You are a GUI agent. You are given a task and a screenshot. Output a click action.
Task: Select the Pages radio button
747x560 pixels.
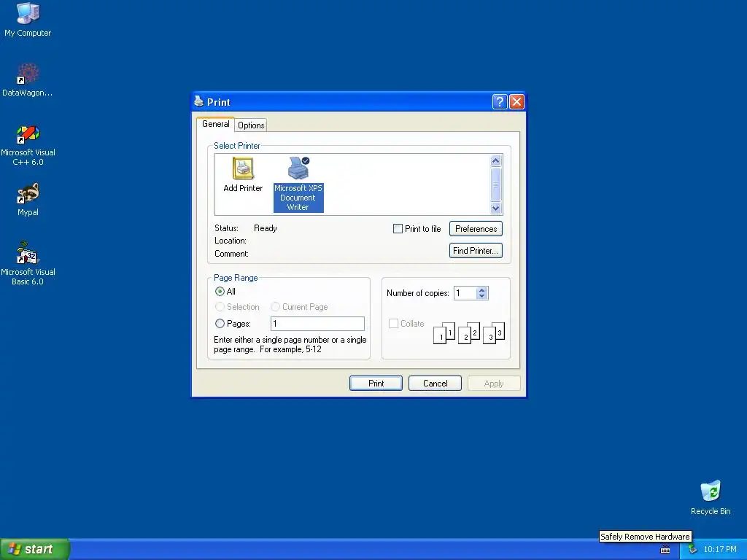click(220, 324)
